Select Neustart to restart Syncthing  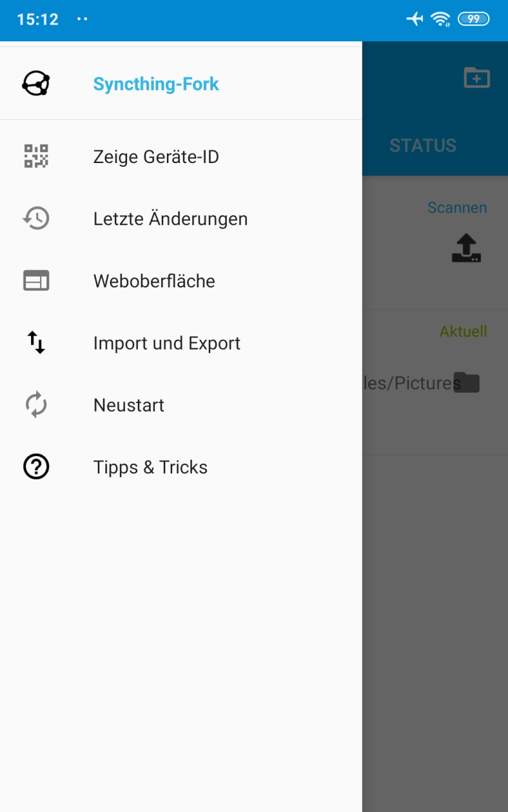tap(128, 405)
